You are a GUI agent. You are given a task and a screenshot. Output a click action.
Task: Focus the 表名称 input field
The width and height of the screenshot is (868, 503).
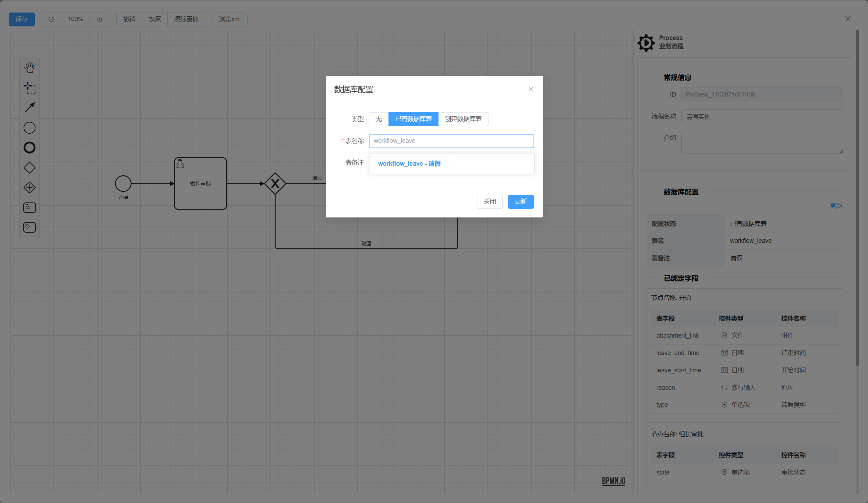[451, 141]
